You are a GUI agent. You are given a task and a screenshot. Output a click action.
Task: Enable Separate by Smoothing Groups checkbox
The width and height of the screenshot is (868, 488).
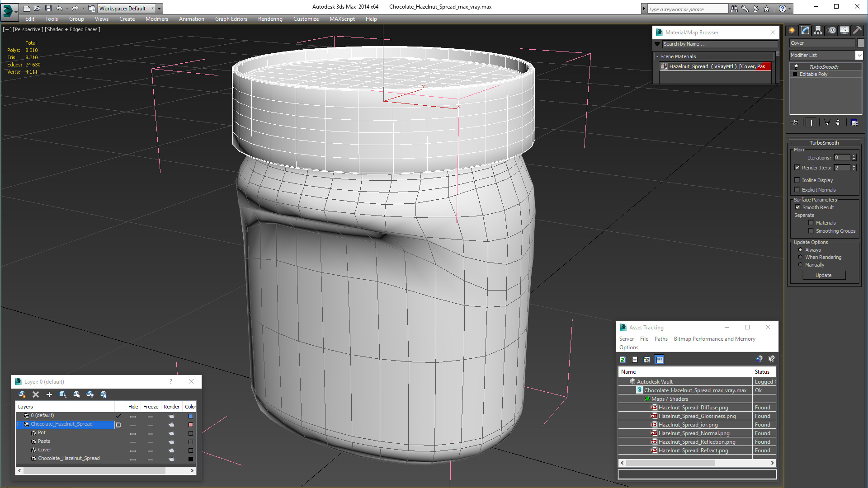811,231
